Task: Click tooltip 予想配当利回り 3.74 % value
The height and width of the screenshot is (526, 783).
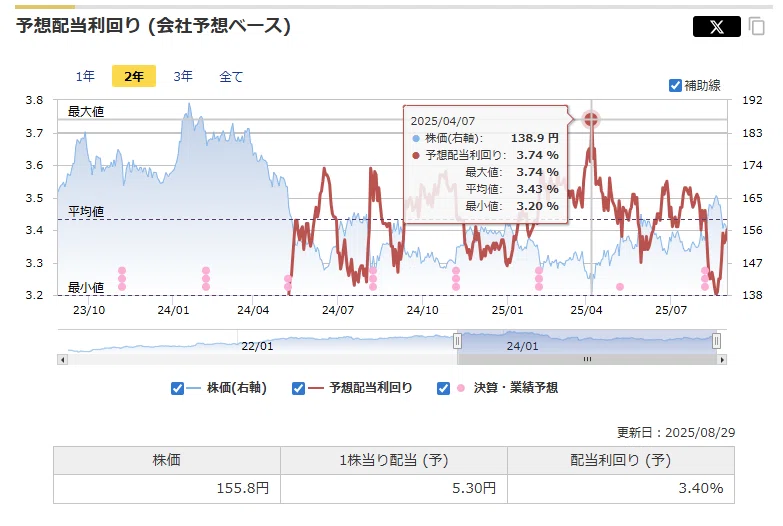Action: click(537, 155)
